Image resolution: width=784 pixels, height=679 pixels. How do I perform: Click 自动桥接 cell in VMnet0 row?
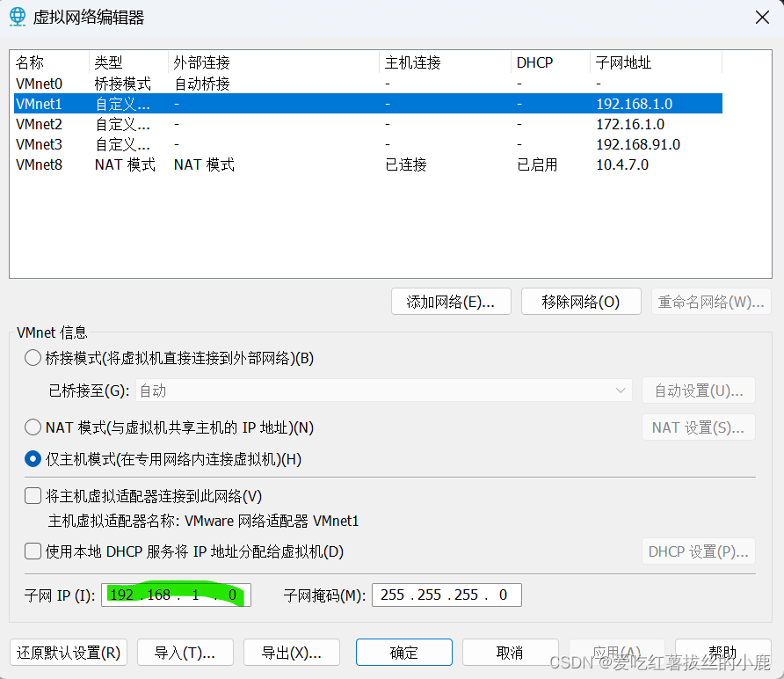pos(202,84)
